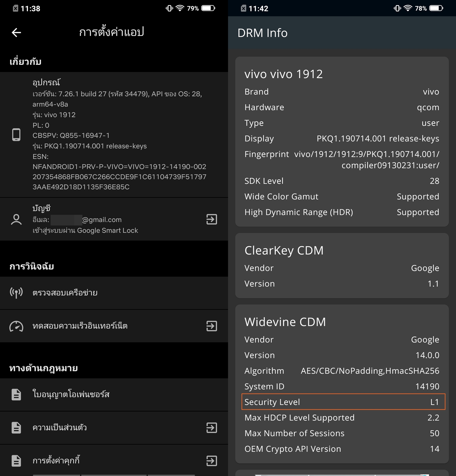Screen dimensions: 456x476
Task: Tap the Widevine CDM card title
Action: (x=285, y=322)
